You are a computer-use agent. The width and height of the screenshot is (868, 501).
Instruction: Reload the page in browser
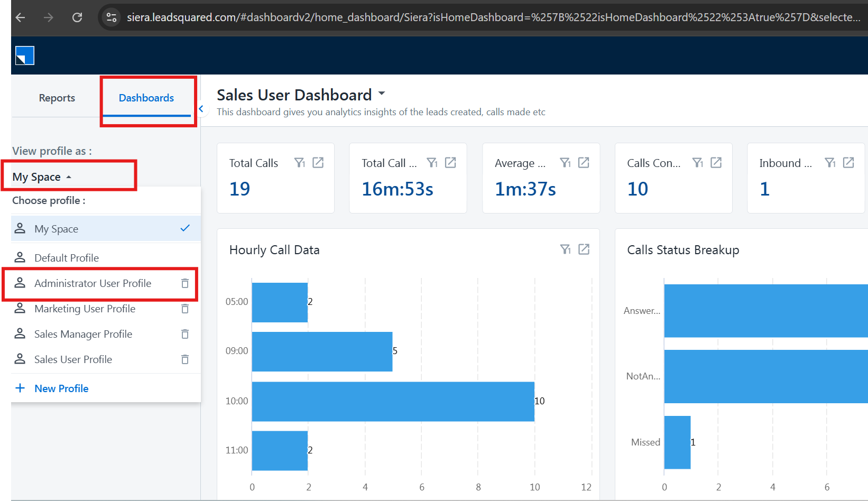[x=77, y=17]
